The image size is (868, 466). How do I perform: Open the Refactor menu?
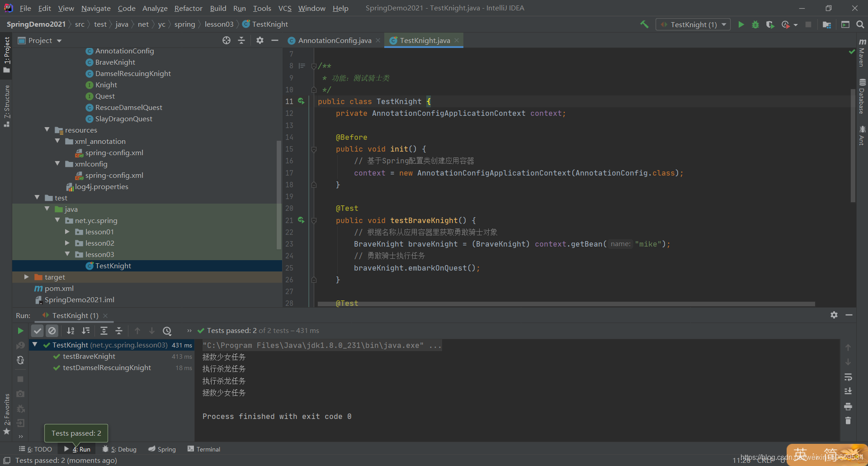[x=188, y=8]
